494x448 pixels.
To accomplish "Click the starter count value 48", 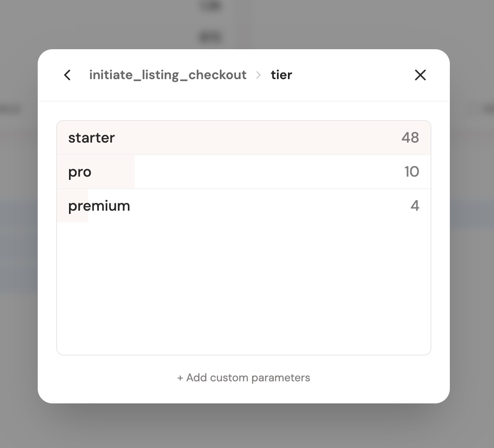I will 410,138.
